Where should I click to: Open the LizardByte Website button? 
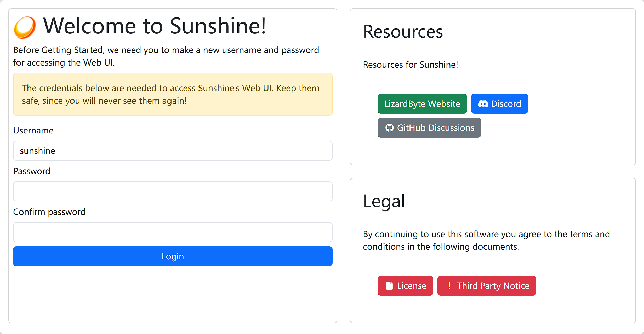coord(422,104)
